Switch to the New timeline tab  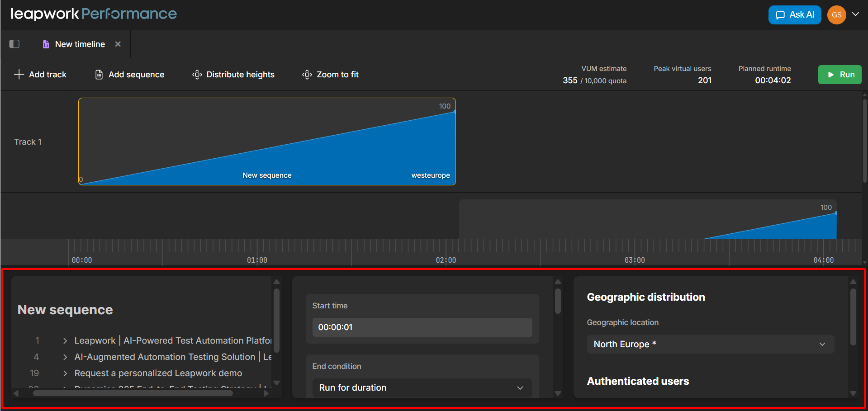tap(80, 44)
